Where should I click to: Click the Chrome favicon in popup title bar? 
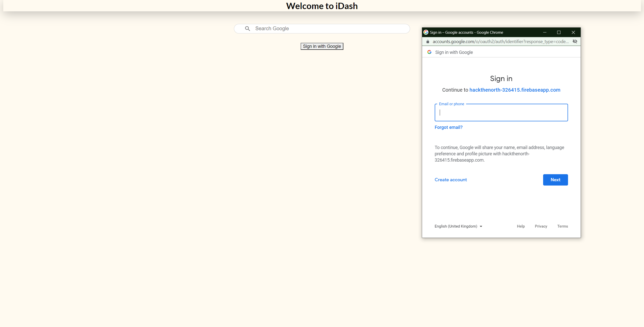(426, 32)
